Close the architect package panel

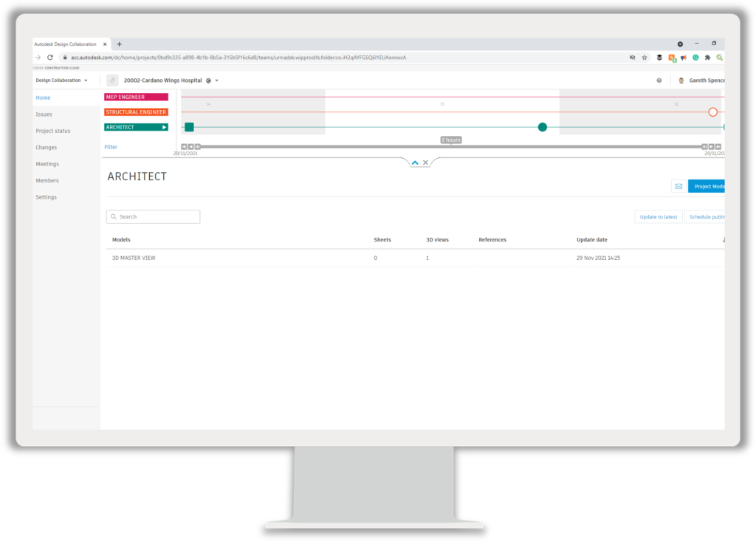point(426,162)
